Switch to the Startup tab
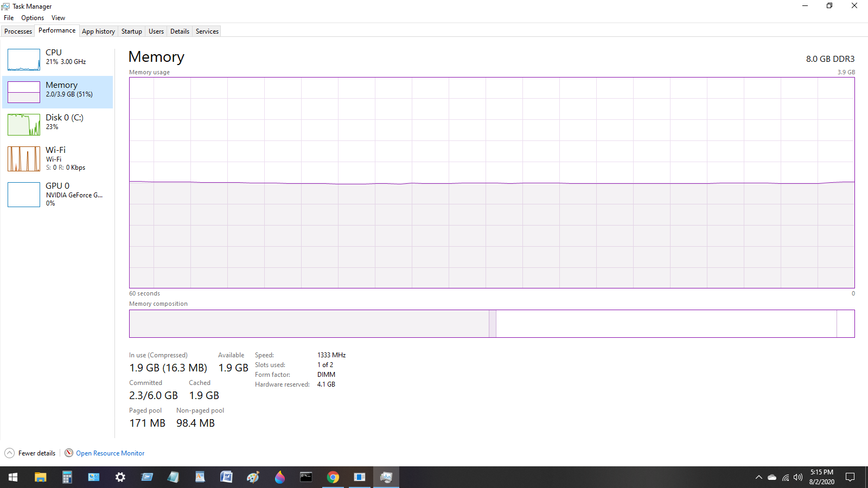This screenshot has width=868, height=488. pyautogui.click(x=131, y=31)
